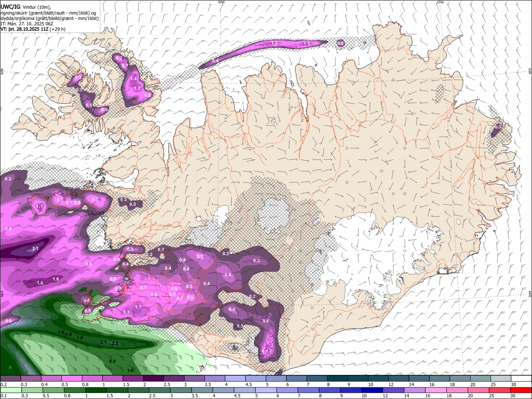This screenshot has width=532, height=399.
Task: Click the deep blue 10 swatch in rain legend
Action: pos(372,390)
